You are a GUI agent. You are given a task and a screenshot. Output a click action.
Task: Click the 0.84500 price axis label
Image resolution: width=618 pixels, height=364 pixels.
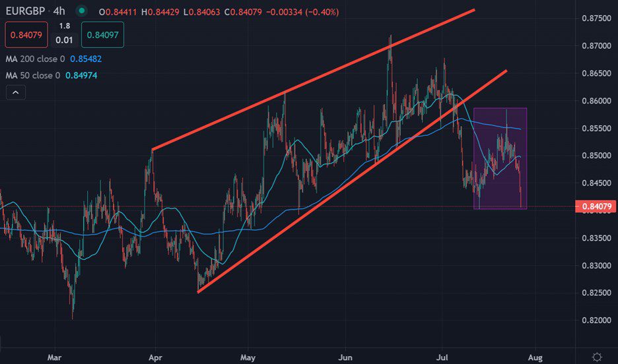[x=596, y=183]
